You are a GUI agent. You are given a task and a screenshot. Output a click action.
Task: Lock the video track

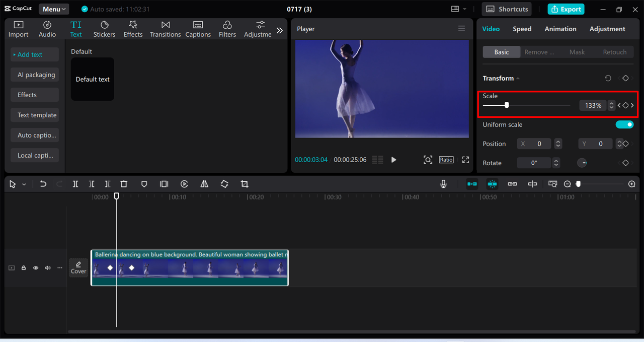24,268
